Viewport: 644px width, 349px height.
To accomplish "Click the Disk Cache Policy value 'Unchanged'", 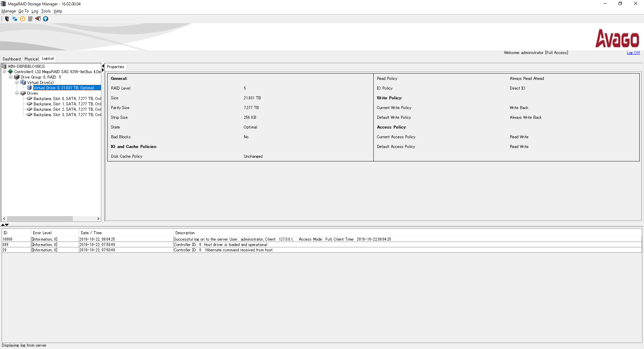I will point(253,156).
